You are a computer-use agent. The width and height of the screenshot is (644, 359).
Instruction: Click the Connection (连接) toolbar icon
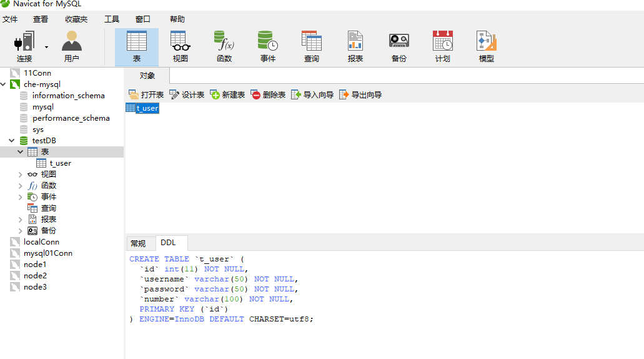[24, 46]
